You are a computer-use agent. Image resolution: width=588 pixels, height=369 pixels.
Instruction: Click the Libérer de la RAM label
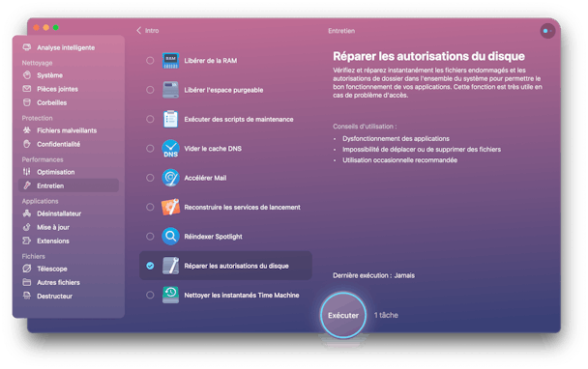click(x=211, y=61)
